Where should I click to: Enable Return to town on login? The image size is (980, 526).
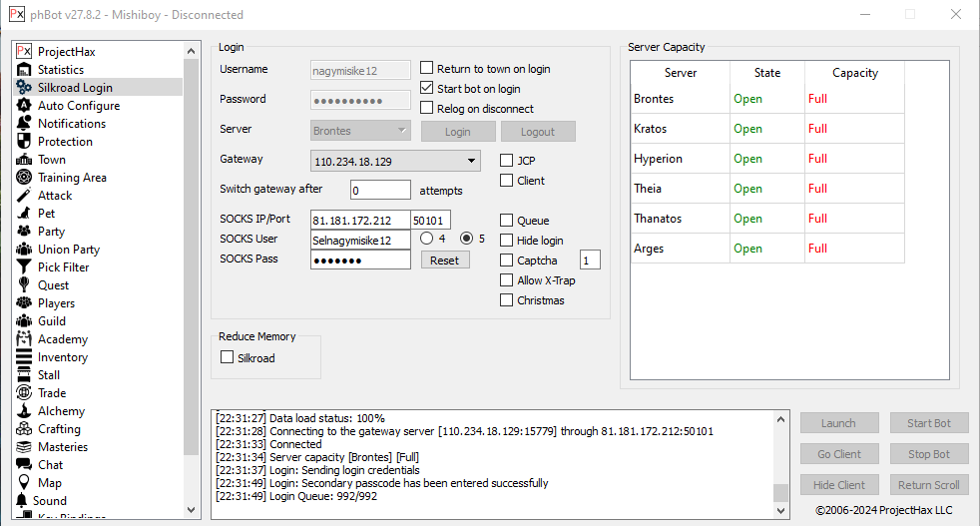coord(427,69)
